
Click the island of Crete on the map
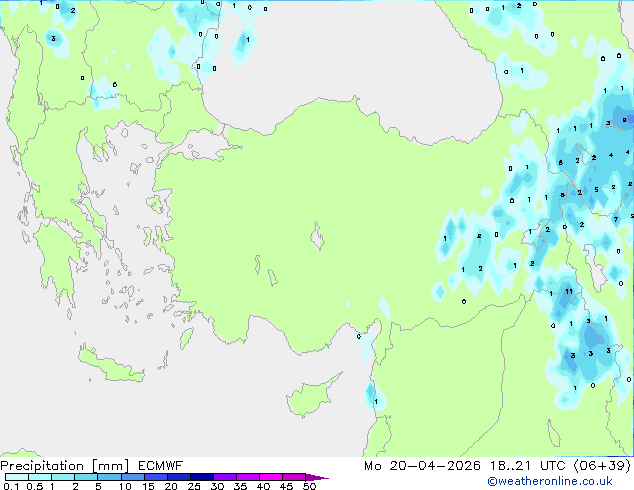(110, 365)
